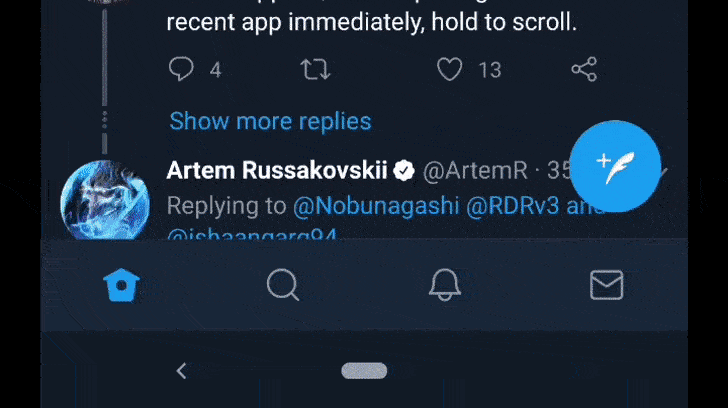Image resolution: width=728 pixels, height=408 pixels.
Task: Open the tweet text about recent app
Action: pyautogui.click(x=371, y=21)
